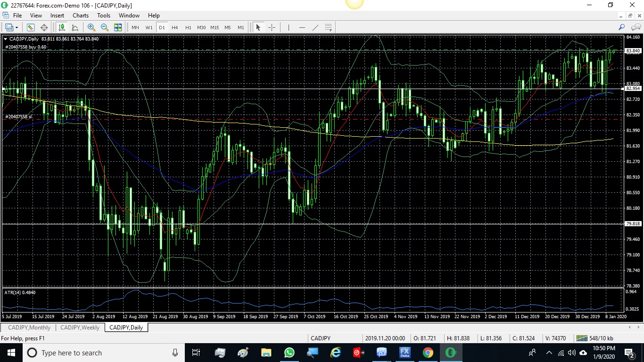Switch to H1 timeframe

(188, 27)
